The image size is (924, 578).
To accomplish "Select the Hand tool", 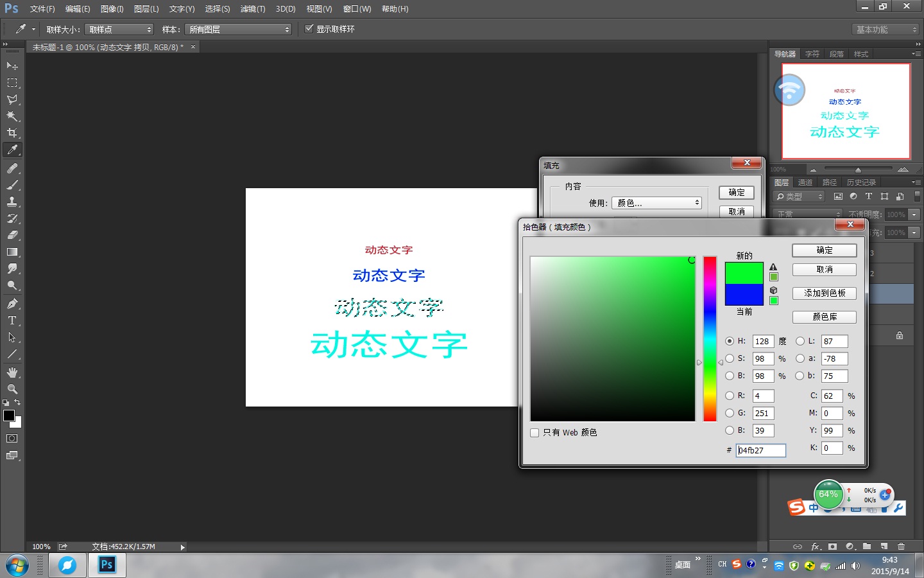I will pyautogui.click(x=12, y=372).
